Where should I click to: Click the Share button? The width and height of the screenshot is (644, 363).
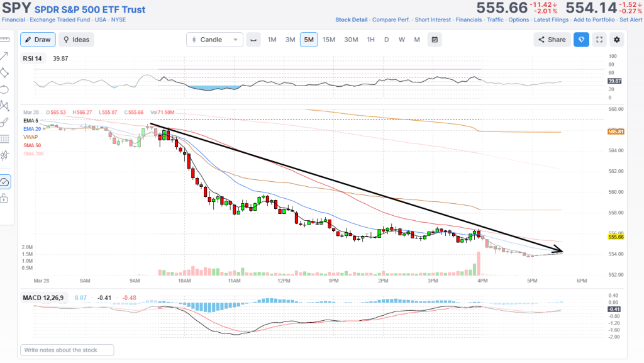(x=552, y=40)
